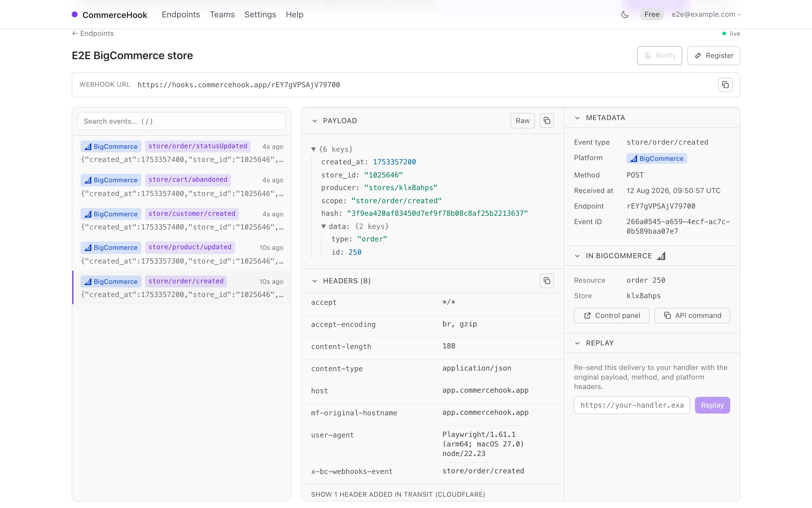Open the Endpoints nav item
The image size is (812, 508).
(181, 14)
